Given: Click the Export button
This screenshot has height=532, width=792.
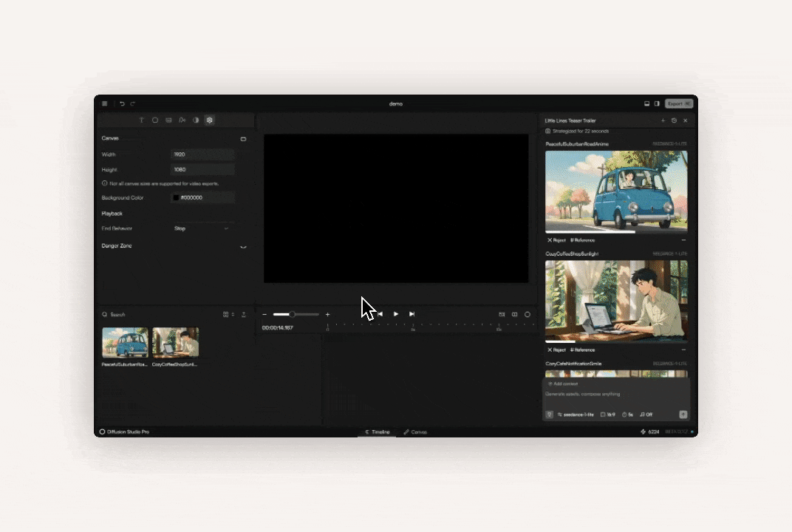Looking at the screenshot, I should (x=678, y=103).
